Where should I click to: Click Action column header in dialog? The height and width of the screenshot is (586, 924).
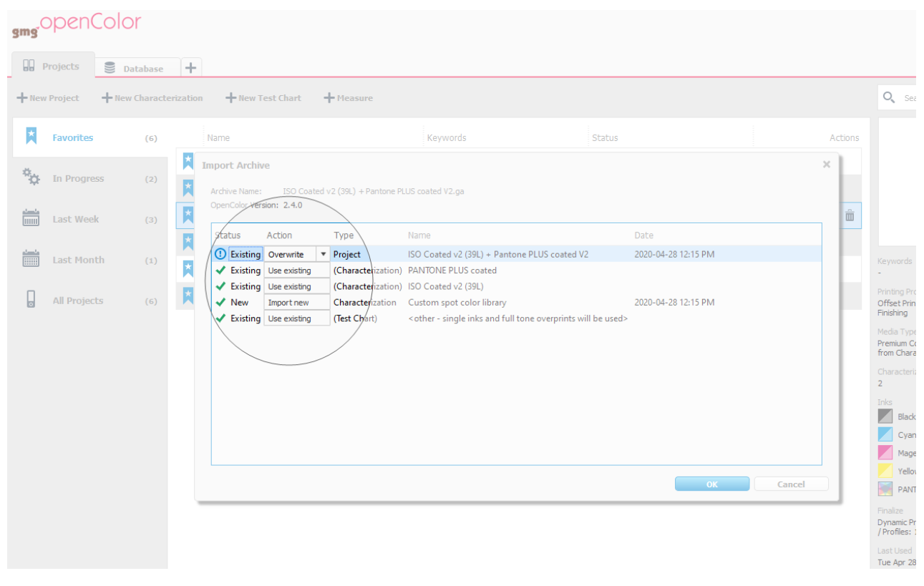tap(279, 235)
